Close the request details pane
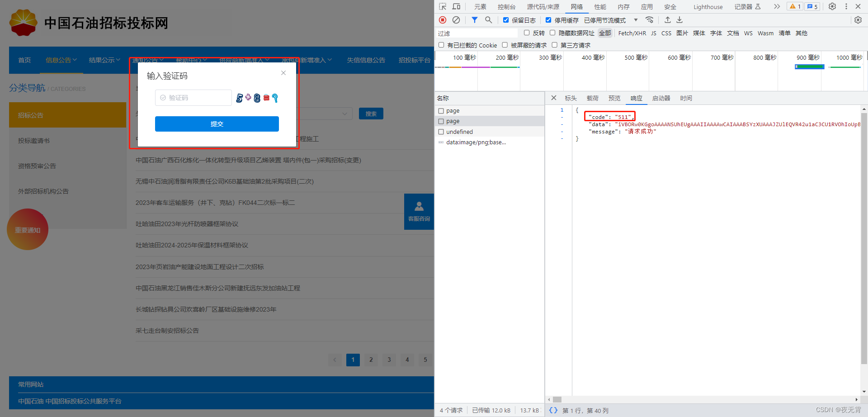 (x=554, y=98)
